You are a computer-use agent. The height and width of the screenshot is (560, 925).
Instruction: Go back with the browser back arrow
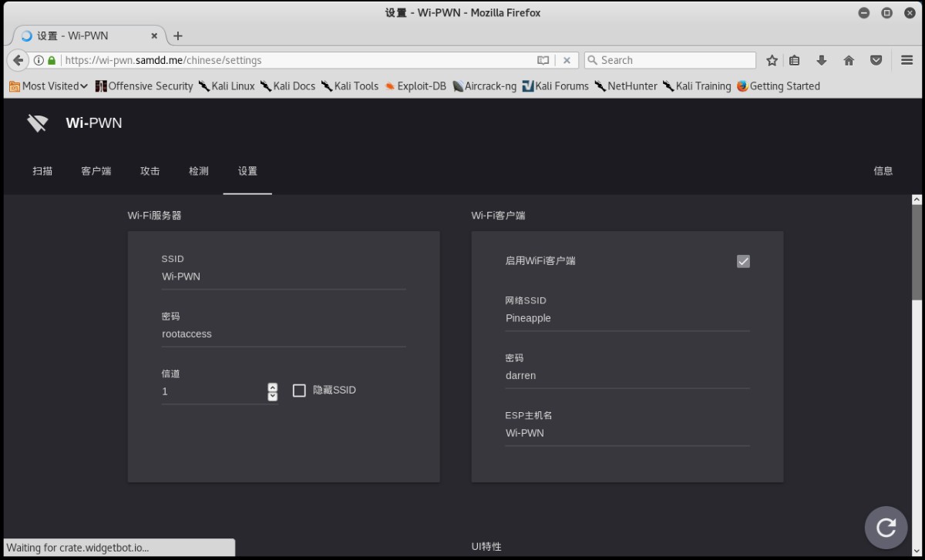tap(18, 60)
